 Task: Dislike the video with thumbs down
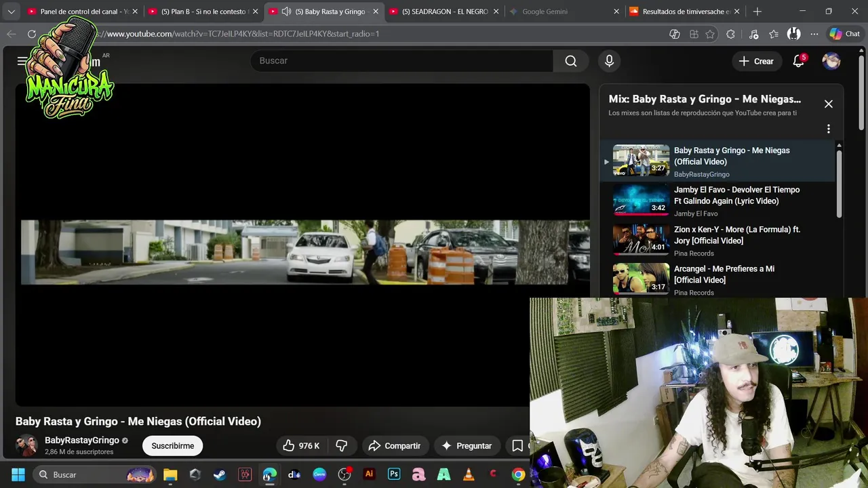pos(342,446)
